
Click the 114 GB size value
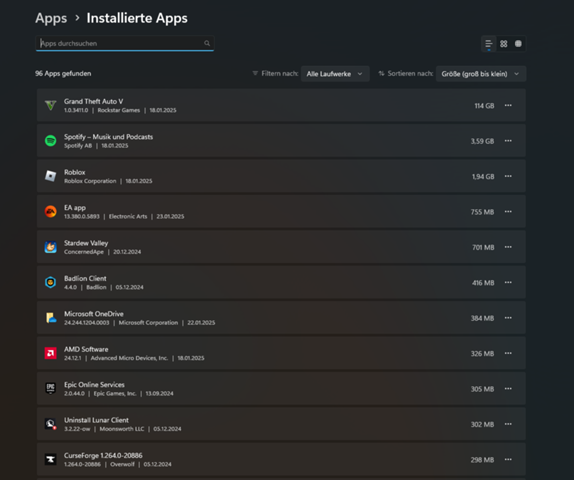[484, 106]
